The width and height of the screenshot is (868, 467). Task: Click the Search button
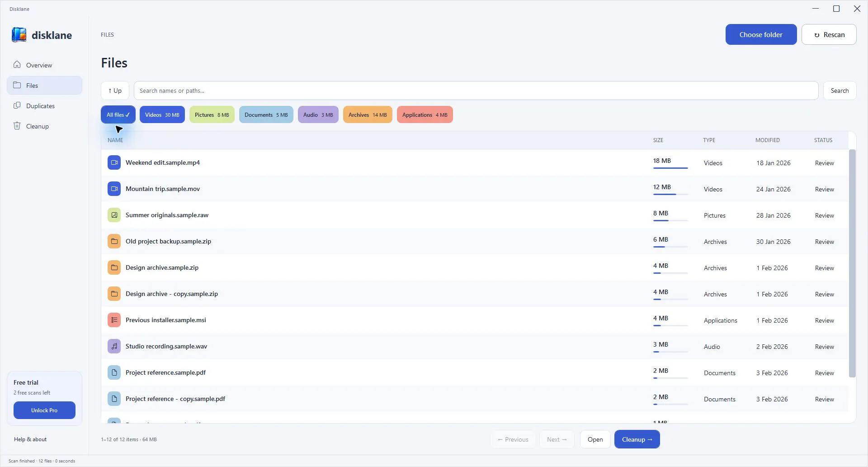(840, 91)
